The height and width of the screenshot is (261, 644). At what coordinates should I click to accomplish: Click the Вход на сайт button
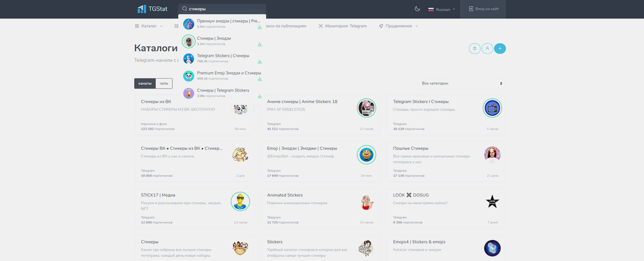[x=483, y=9]
